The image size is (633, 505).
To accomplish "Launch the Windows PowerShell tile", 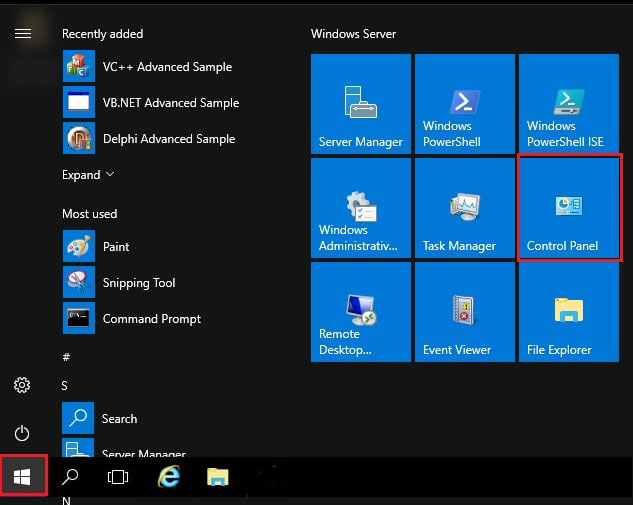I will click(x=465, y=104).
